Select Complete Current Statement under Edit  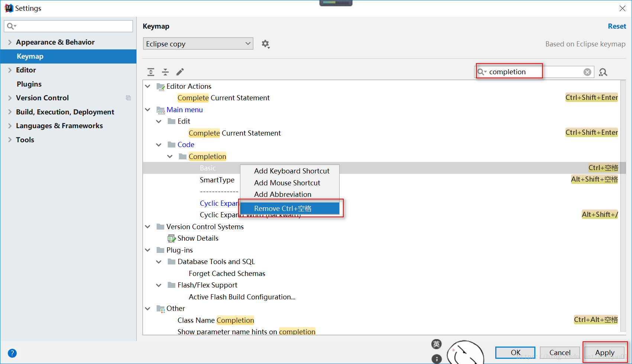tap(382, 133)
